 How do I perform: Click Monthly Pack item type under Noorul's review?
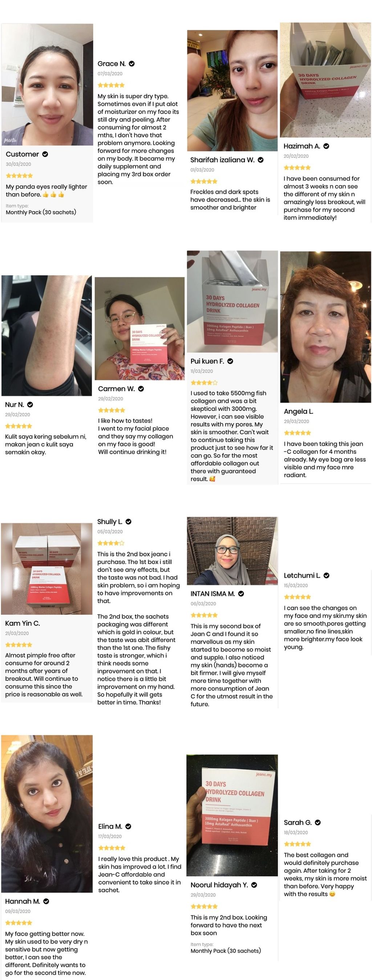pos(226,951)
